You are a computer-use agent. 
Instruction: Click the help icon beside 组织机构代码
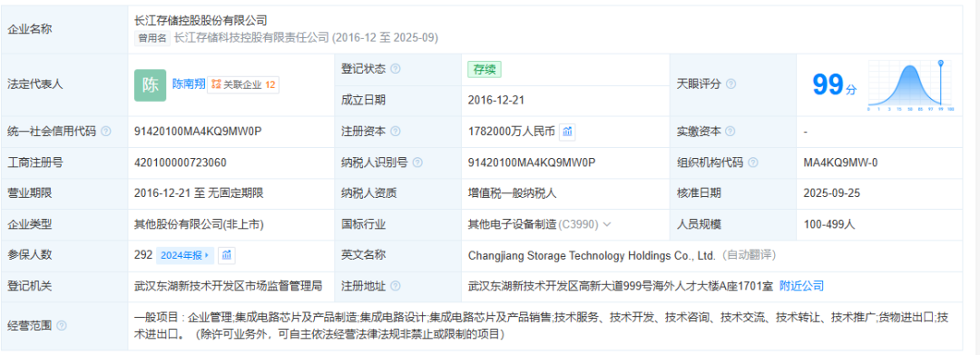[752, 163]
